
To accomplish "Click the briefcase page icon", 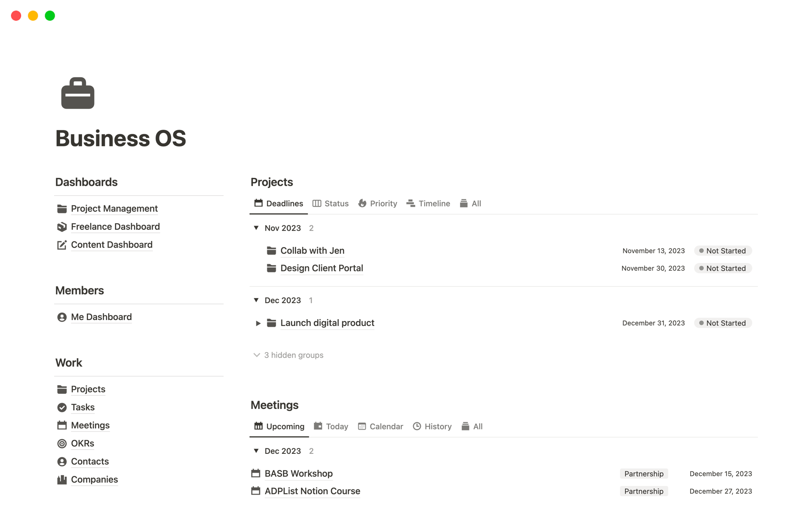I will coord(78,94).
